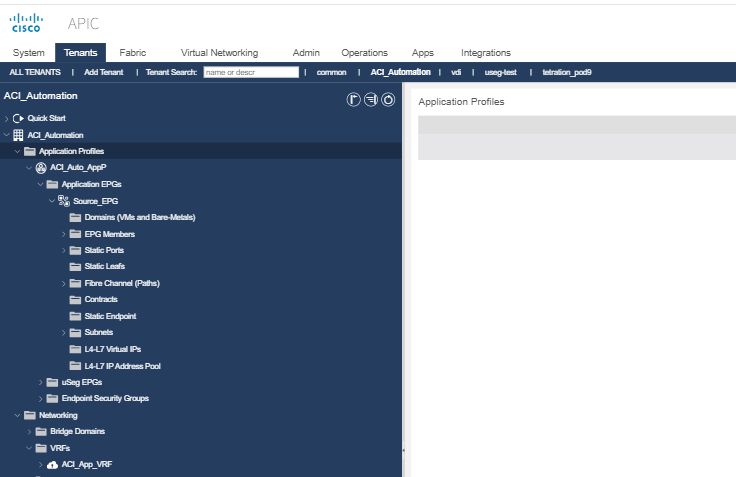Expand the Subnets chevron
The height and width of the screenshot is (477, 736).
click(64, 333)
